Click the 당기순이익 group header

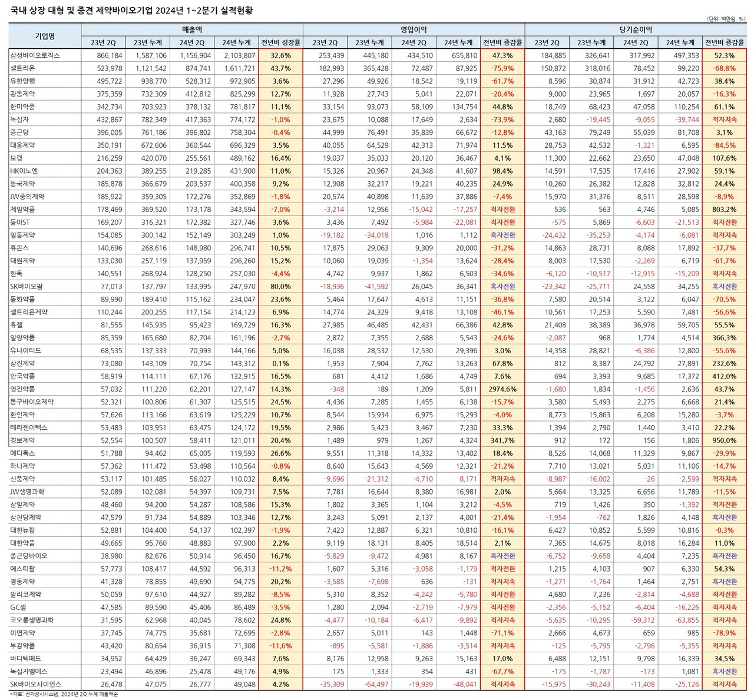tap(635, 29)
